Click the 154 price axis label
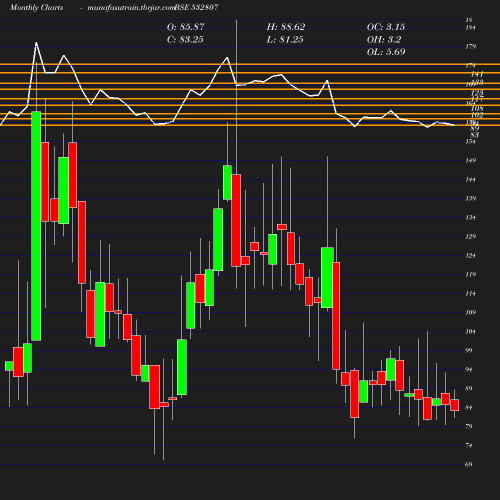Screen dimensions: 500x500 point(470,142)
